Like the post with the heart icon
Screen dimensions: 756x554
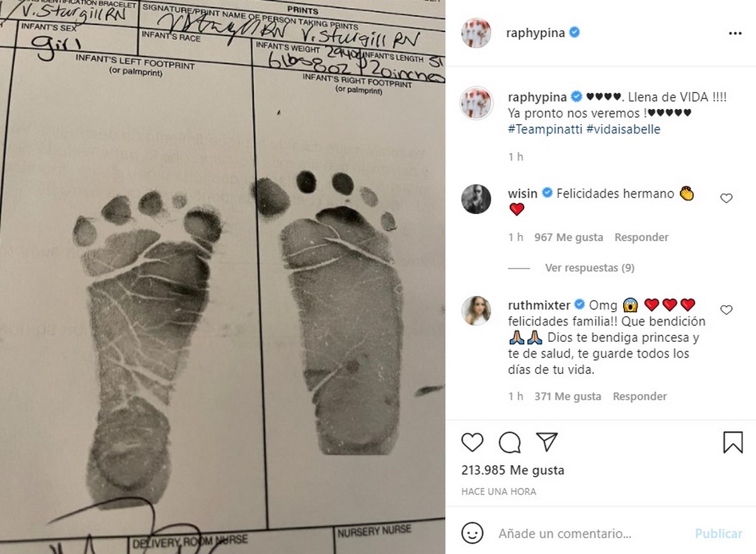coord(472,442)
